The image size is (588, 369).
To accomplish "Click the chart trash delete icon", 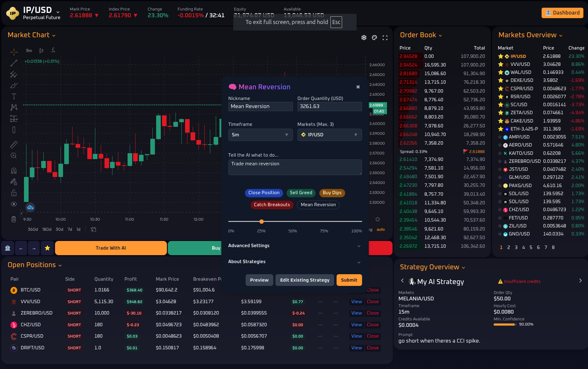I will pos(14,219).
